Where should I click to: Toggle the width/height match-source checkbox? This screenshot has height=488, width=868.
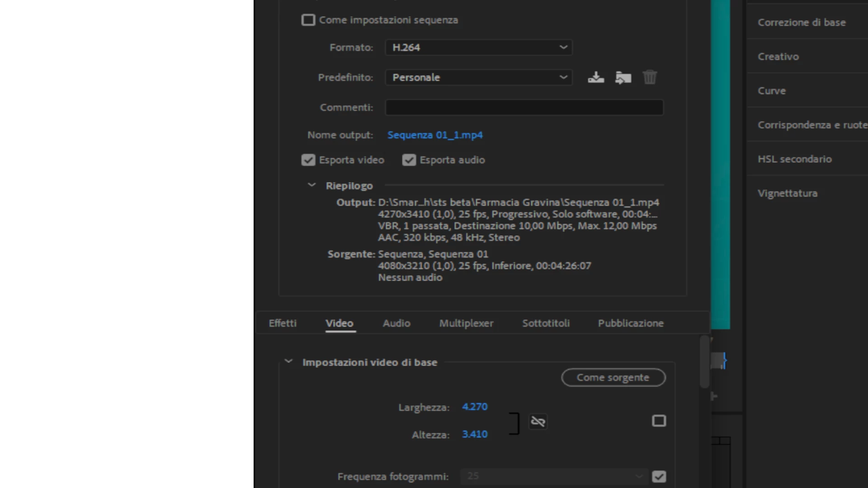pos(659,421)
